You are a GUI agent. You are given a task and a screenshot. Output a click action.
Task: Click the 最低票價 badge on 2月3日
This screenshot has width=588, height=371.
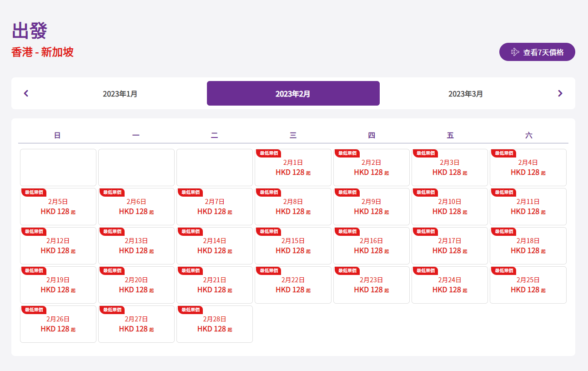[x=425, y=153]
